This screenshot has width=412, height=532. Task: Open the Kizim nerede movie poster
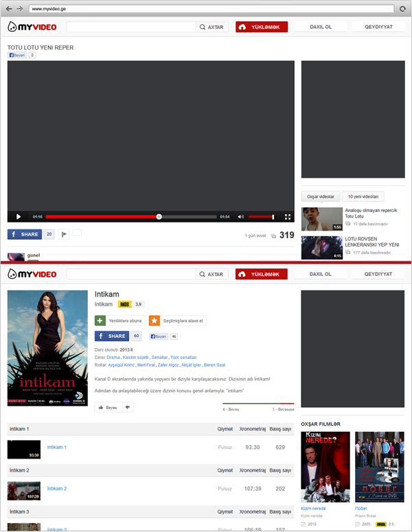coord(325,467)
